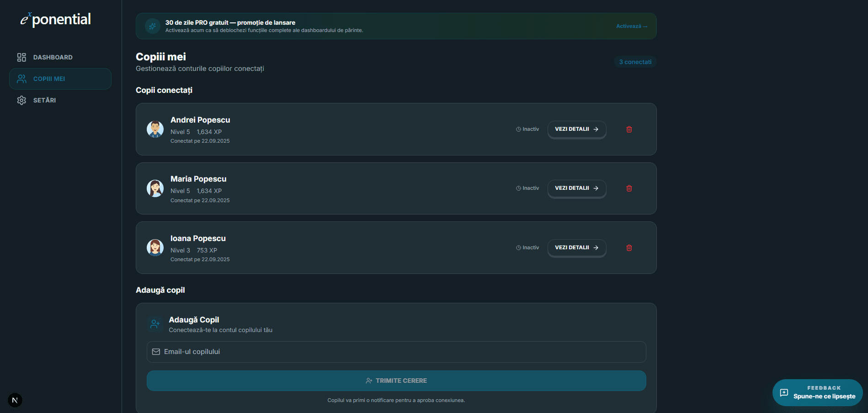Screen dimensions: 868x413
Task: Click Nivel 3 on Ioana's card
Action: [180, 250]
